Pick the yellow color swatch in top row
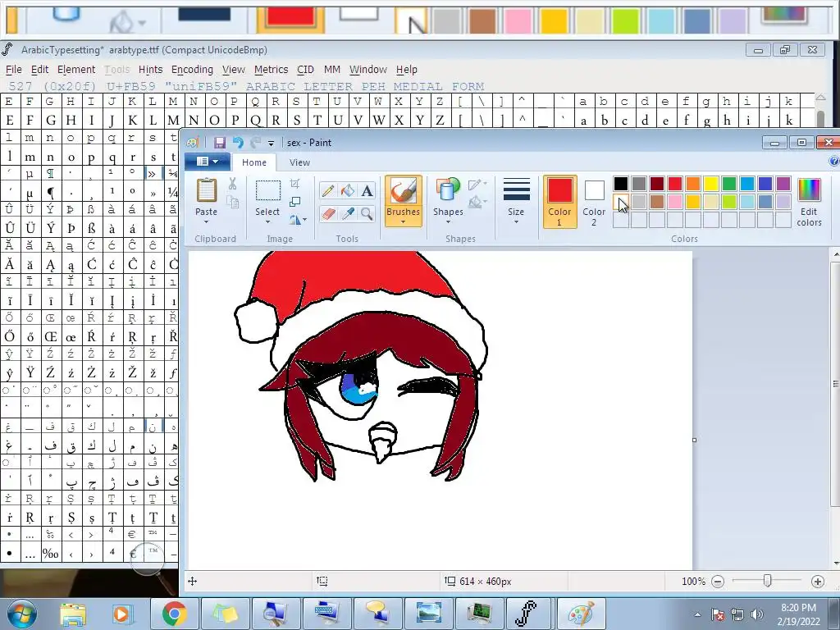 pos(711,184)
